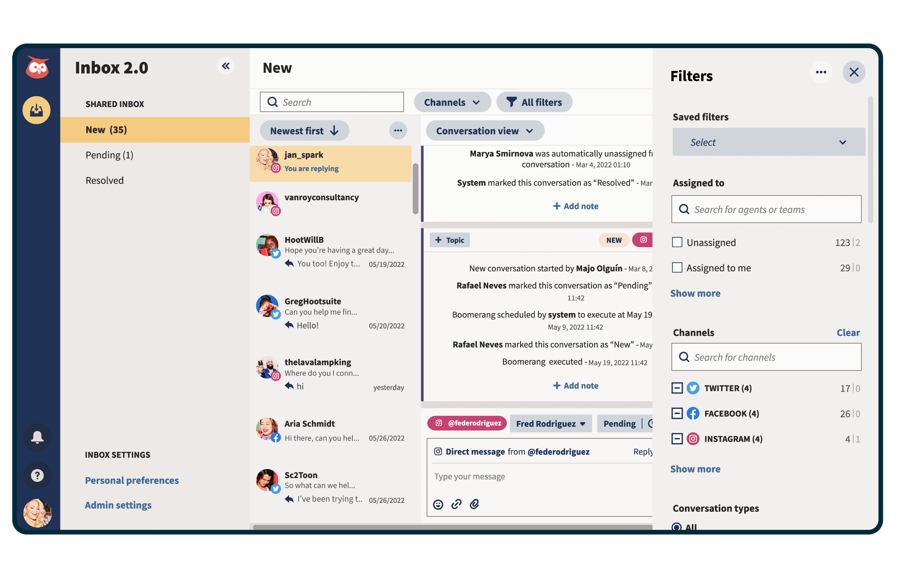Click Show more under Assigned to section
The width and height of the screenshot is (924, 578).
(x=696, y=293)
